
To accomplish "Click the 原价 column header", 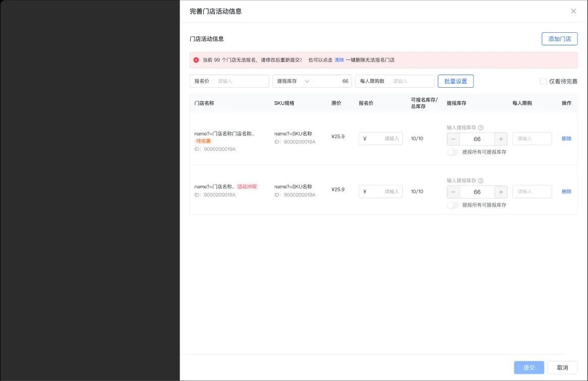I will 336,103.
